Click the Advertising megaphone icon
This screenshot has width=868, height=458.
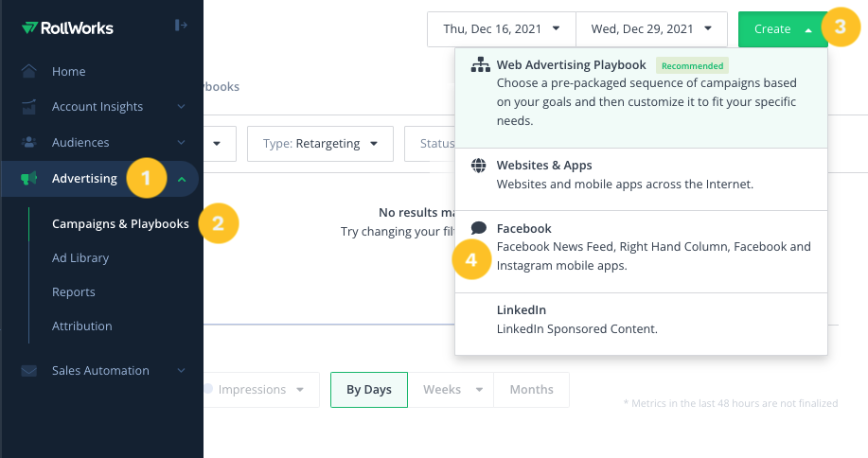[28, 178]
